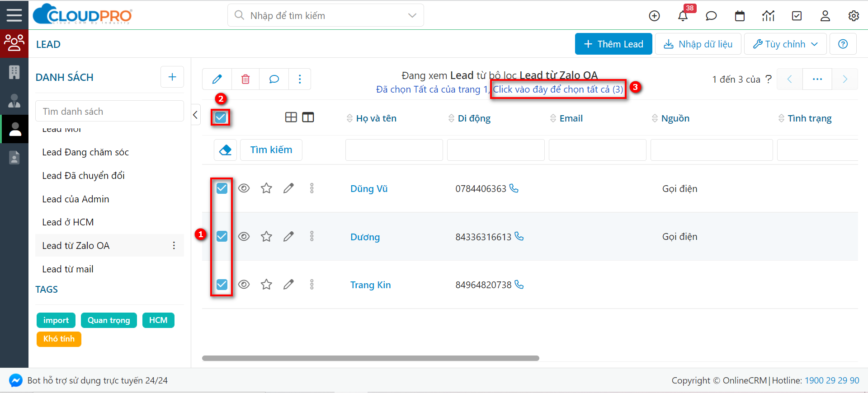The height and width of the screenshot is (393, 868).
Task: Switch to grid table view icon
Action: [291, 117]
